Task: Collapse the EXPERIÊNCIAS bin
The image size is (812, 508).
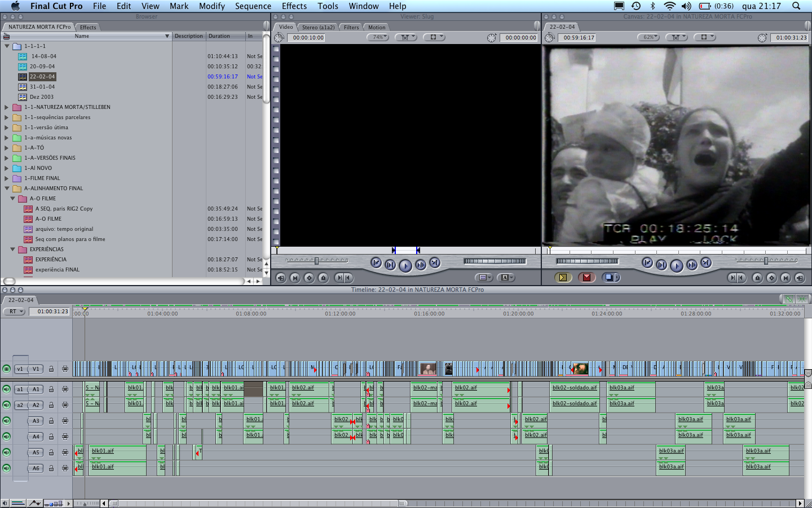Action: 12,249
